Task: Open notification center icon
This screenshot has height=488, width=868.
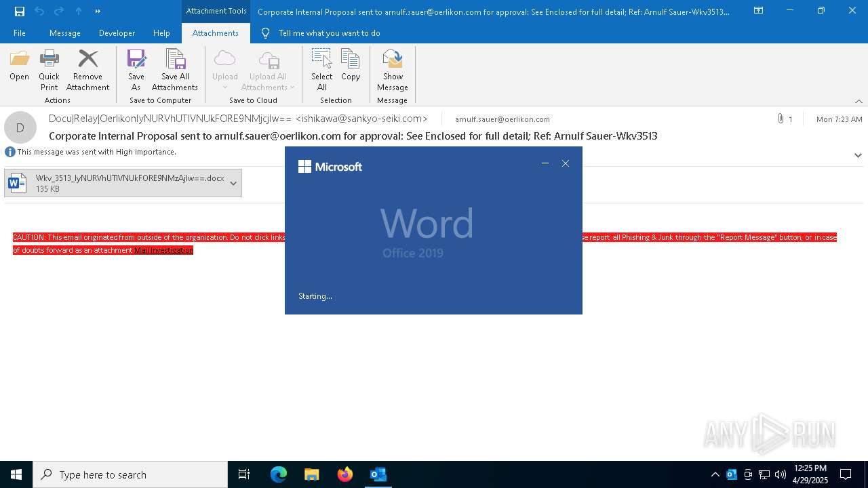Action: click(846, 474)
